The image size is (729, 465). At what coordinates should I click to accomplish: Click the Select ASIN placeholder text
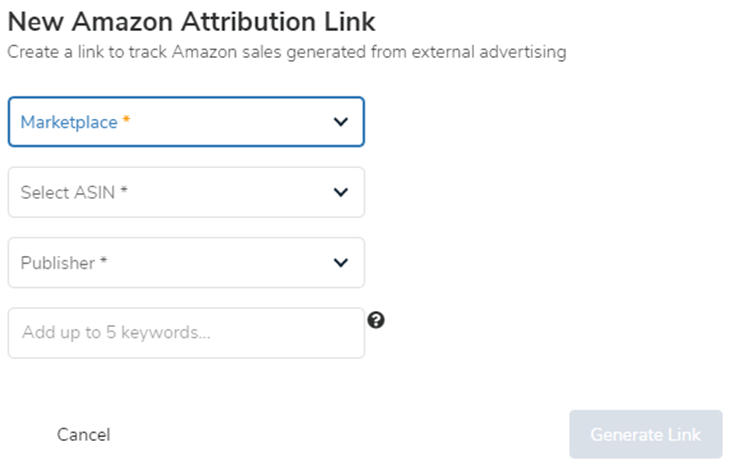67,192
